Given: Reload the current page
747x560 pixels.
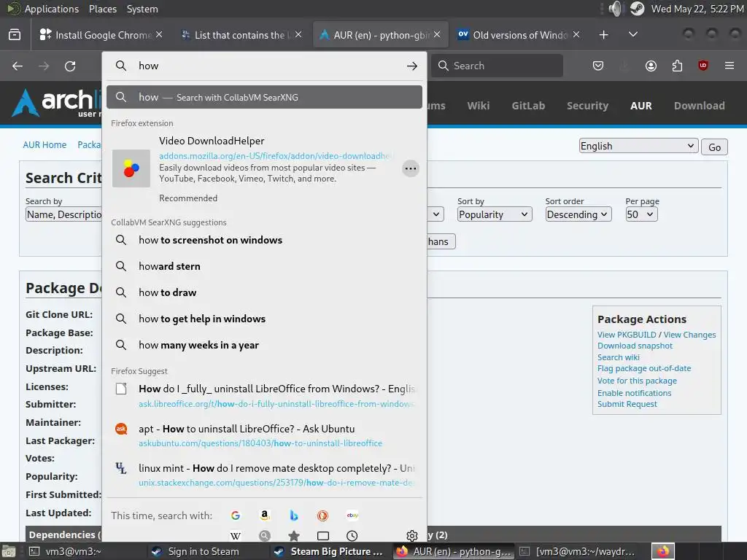Looking at the screenshot, I should coord(70,66).
